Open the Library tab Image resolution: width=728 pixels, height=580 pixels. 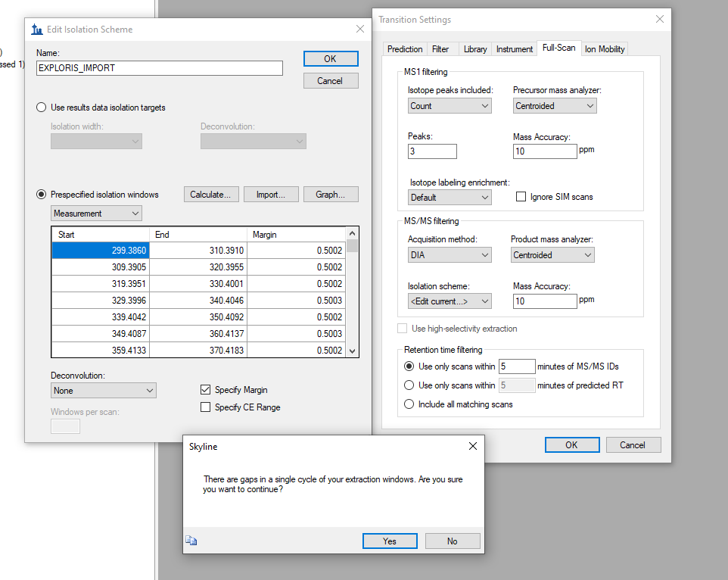(474, 49)
